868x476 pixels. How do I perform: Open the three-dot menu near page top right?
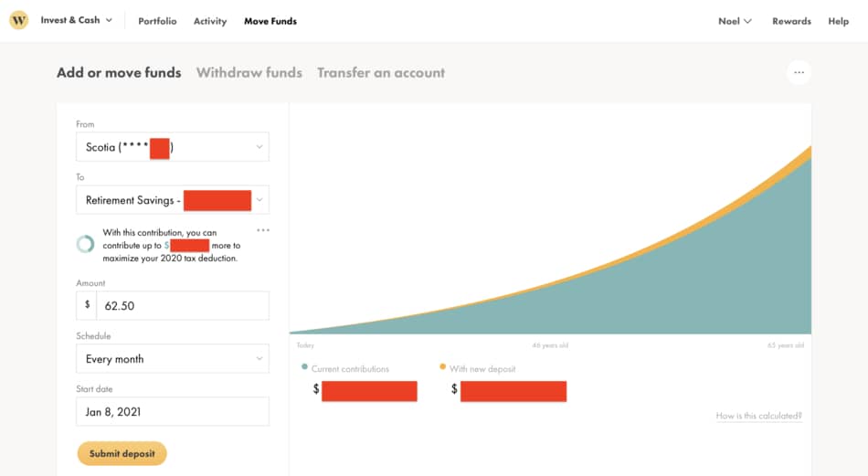(799, 72)
